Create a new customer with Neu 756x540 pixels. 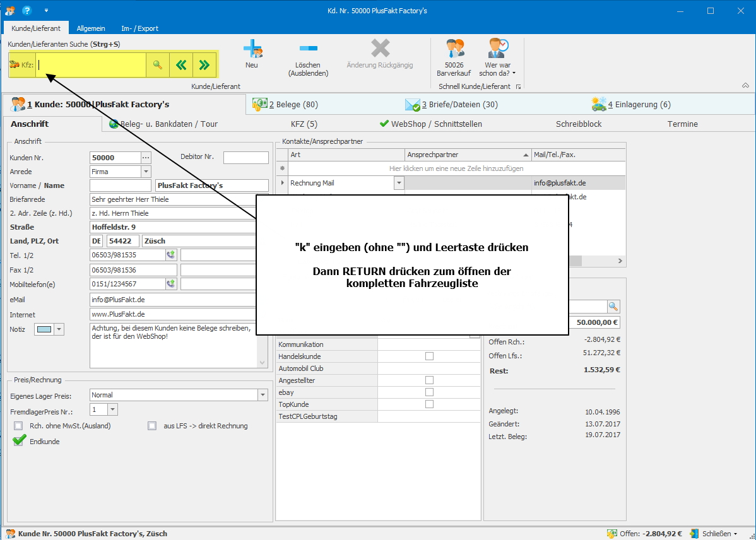pos(252,54)
